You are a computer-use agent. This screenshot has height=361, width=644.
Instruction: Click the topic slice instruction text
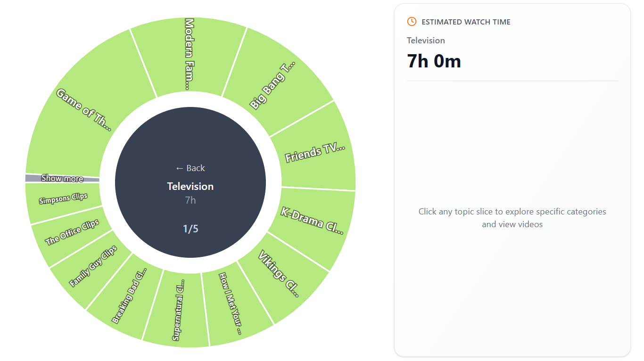[512, 217]
